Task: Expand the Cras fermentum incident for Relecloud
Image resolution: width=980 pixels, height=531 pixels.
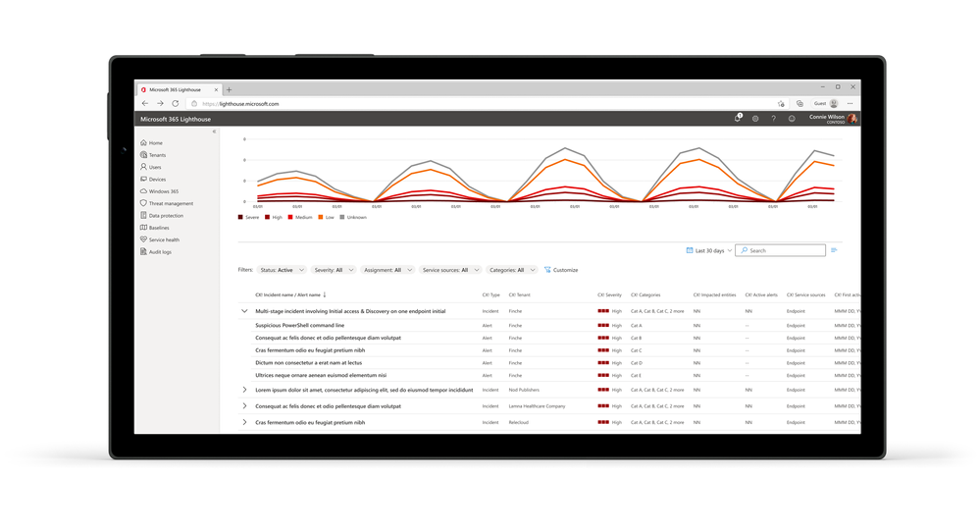Action: (x=244, y=422)
